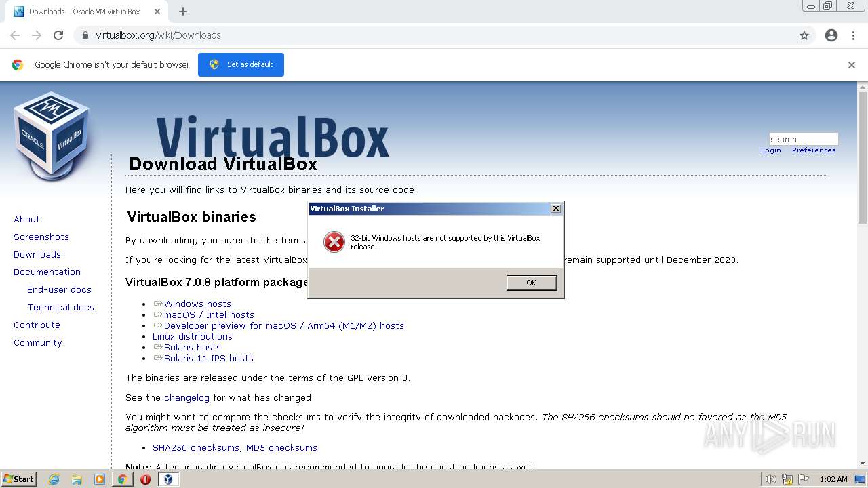
Task: Open the Login link
Action: click(771, 150)
